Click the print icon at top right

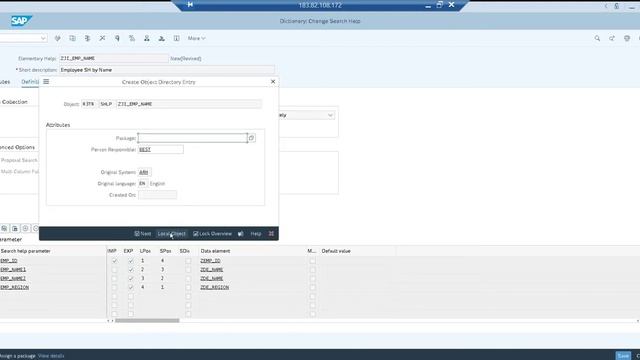coord(627,38)
